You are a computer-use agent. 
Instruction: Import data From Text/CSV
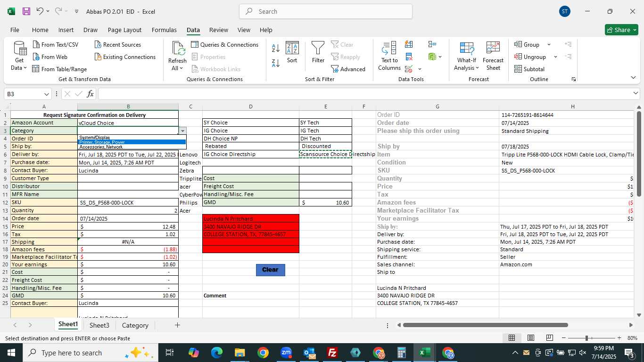click(x=55, y=44)
